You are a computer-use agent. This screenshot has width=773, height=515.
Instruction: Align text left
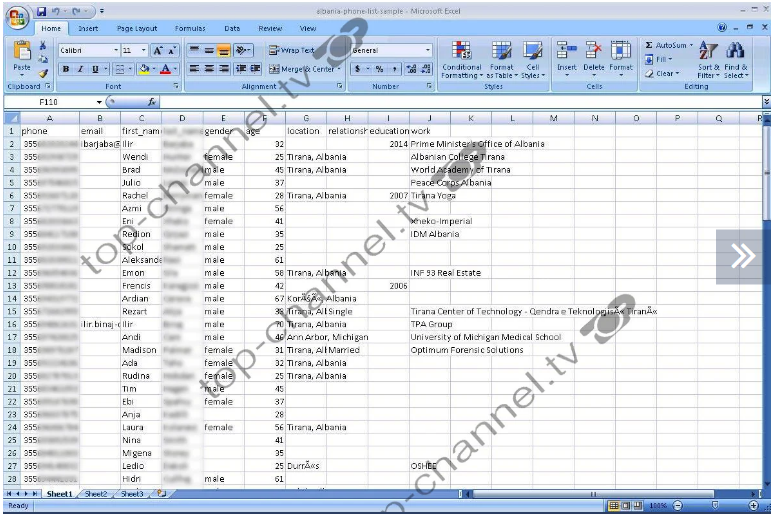(x=194, y=69)
